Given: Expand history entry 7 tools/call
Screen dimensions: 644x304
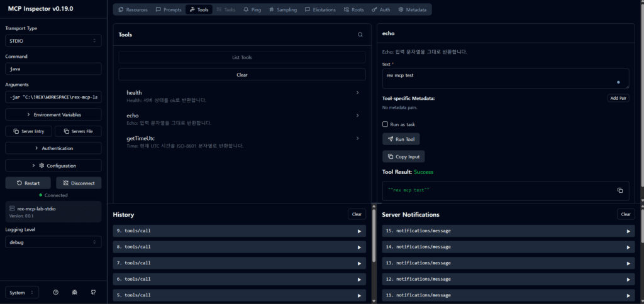Looking at the screenshot, I should (240, 263).
